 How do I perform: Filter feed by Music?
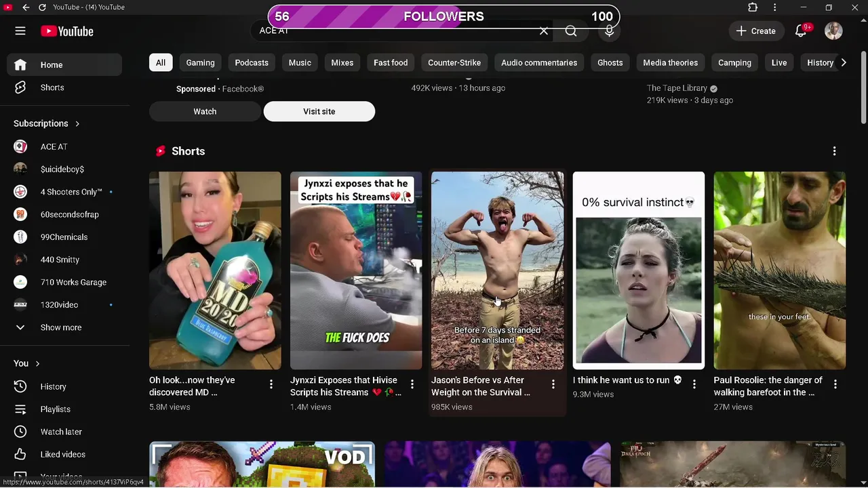300,62
